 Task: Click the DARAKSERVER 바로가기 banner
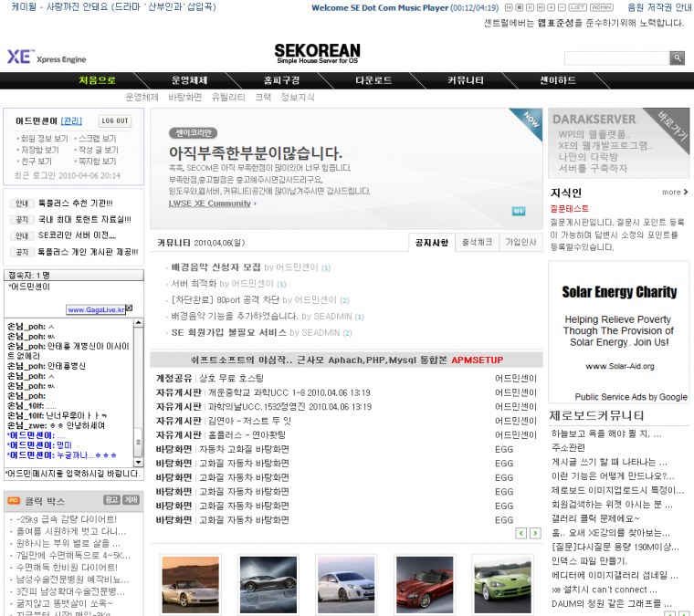[x=619, y=143]
